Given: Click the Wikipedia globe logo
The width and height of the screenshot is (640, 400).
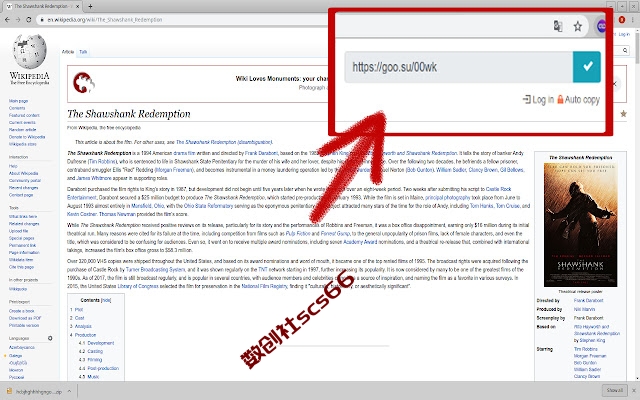Looking at the screenshot, I should 29,51.
